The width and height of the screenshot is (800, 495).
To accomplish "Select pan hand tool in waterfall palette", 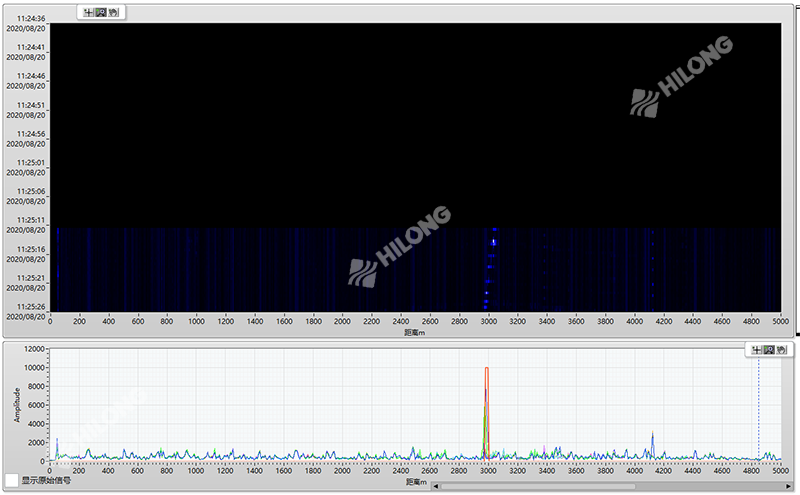I will [x=113, y=12].
